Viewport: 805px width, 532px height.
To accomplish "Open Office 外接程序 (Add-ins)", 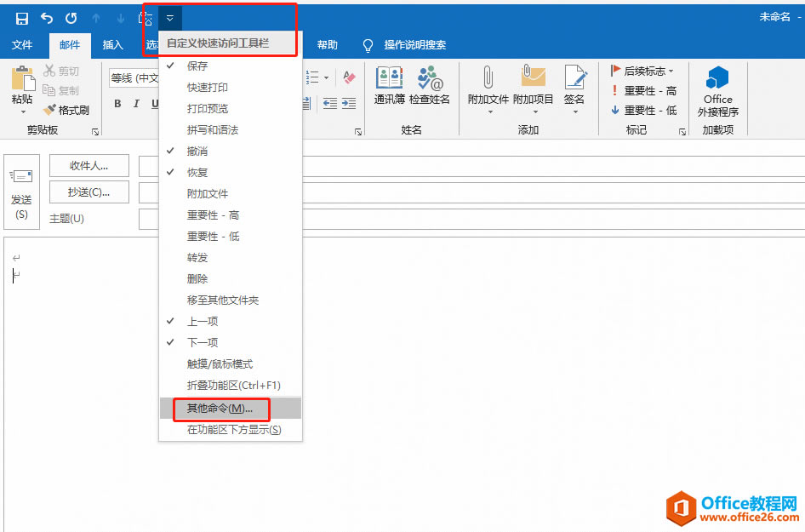I will (x=717, y=89).
